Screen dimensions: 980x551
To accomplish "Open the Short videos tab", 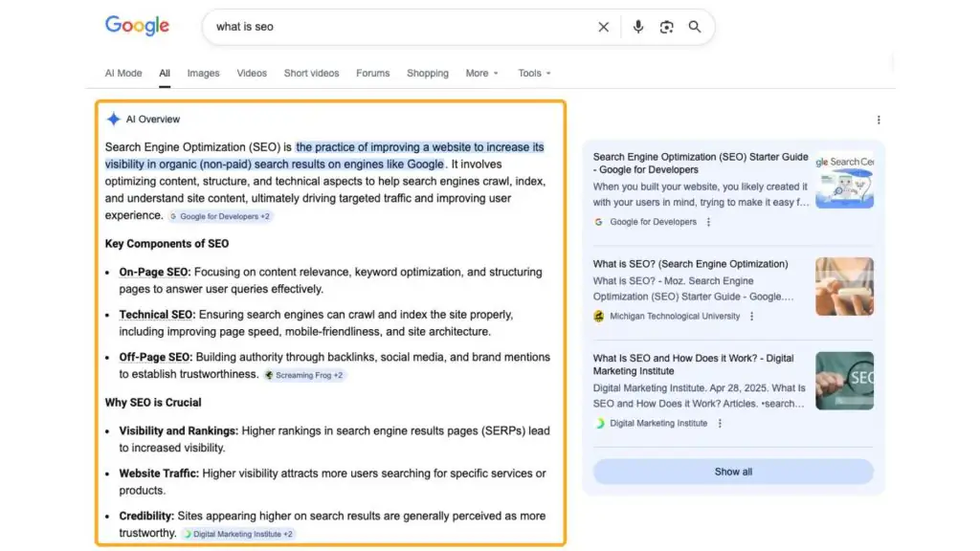I will [x=311, y=73].
